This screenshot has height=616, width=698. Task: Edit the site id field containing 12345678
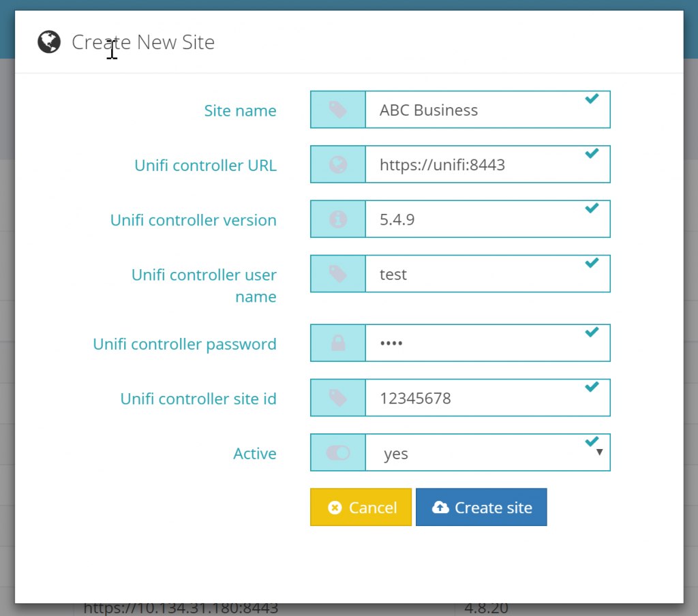click(487, 397)
